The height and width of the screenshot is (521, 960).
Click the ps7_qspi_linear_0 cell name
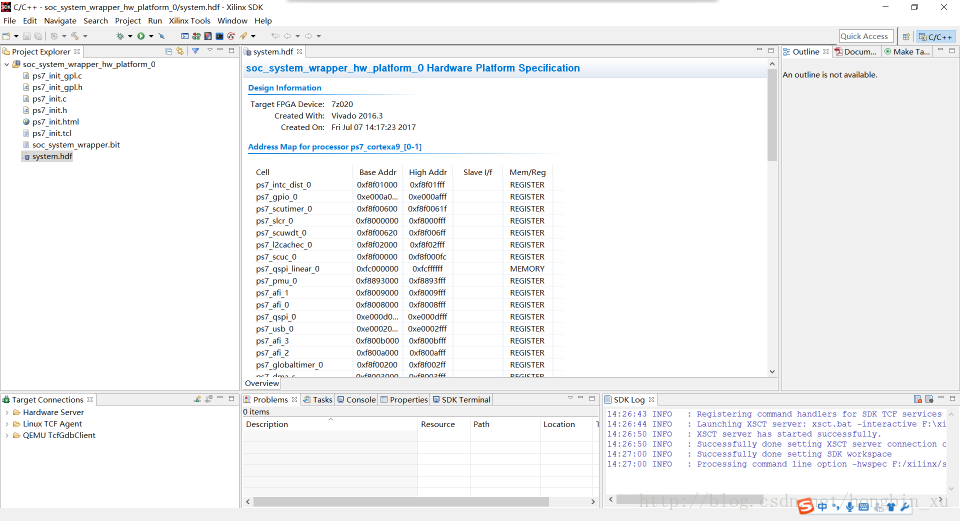pyautogui.click(x=287, y=269)
